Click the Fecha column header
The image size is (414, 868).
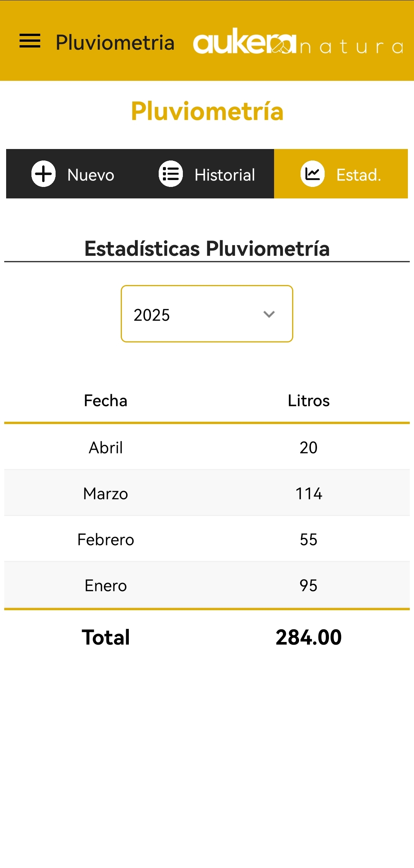[105, 401]
